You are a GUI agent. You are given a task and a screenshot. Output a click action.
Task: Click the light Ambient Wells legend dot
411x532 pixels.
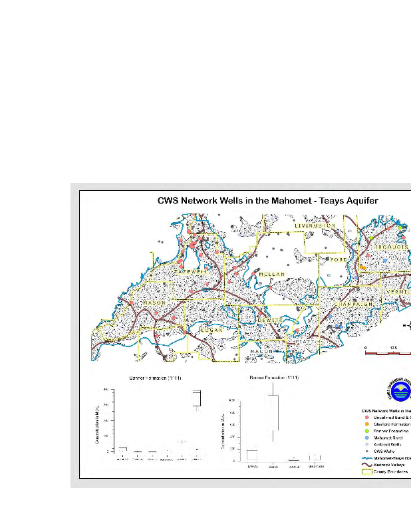click(366, 446)
